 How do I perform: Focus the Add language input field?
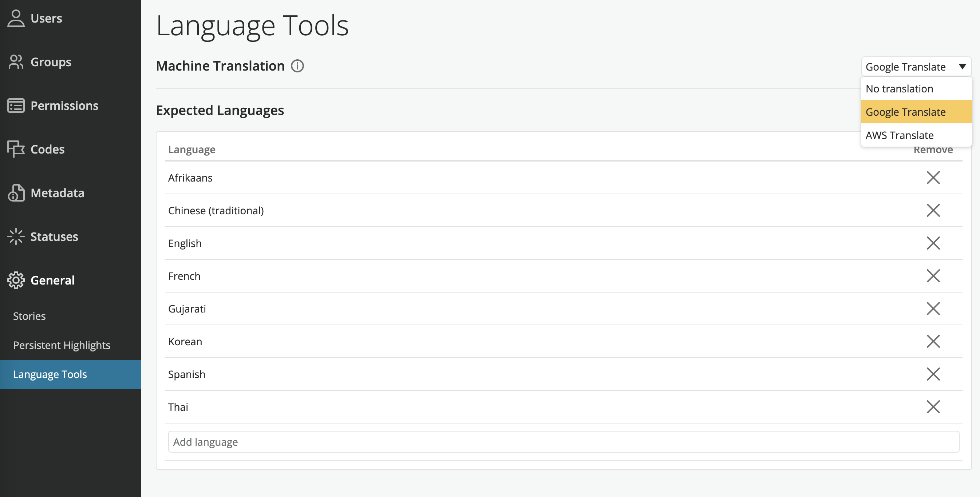tap(564, 442)
